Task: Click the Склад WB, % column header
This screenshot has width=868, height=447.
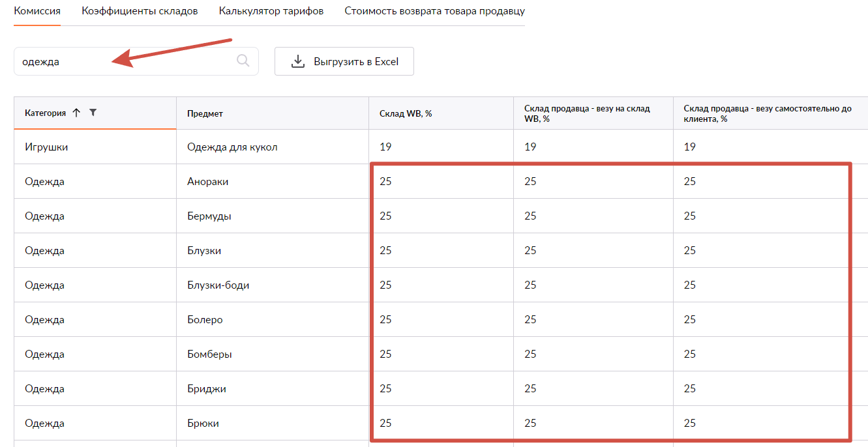Action: point(441,113)
